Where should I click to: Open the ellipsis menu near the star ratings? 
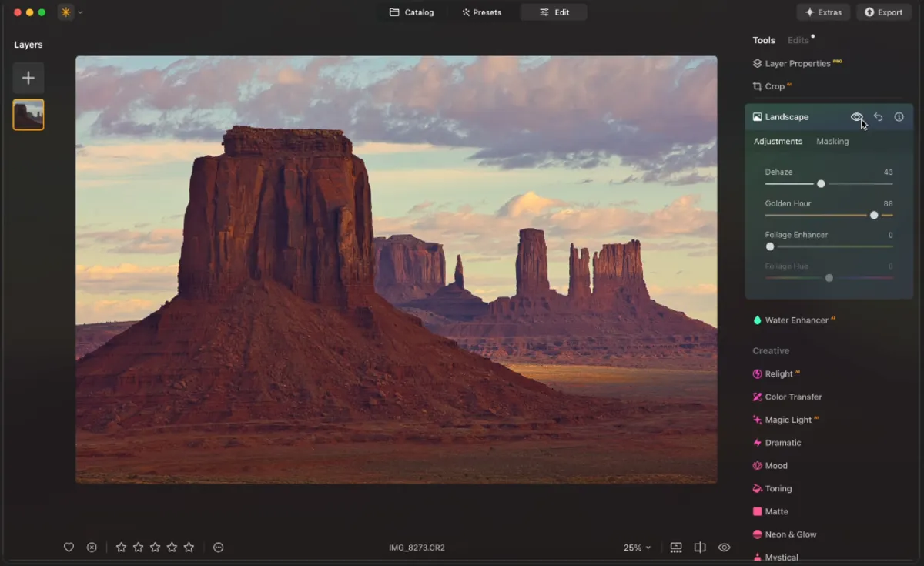pos(218,547)
